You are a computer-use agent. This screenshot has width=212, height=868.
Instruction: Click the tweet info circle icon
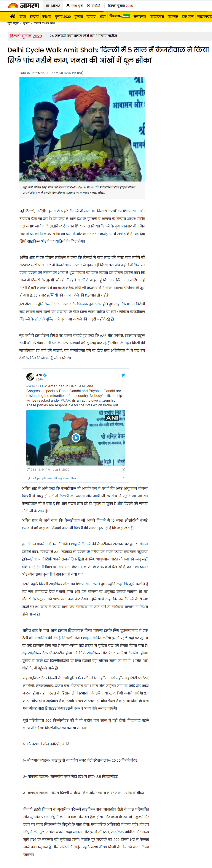(123, 469)
